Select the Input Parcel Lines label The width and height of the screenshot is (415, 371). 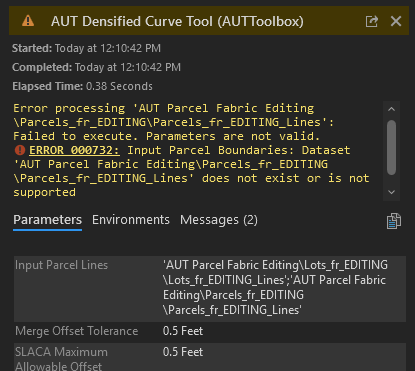coord(62,265)
